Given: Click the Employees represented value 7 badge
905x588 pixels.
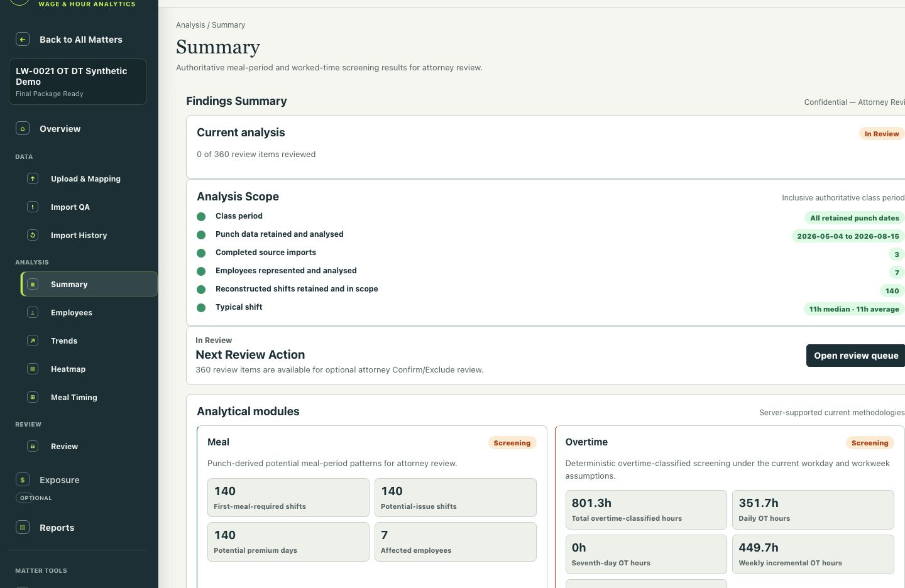Looking at the screenshot, I should (897, 273).
